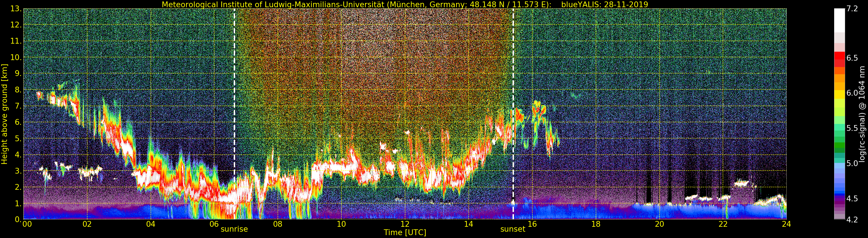The width and height of the screenshot is (868, 238).
Task: Click the height tick label '9.'
Action: pos(18,73)
